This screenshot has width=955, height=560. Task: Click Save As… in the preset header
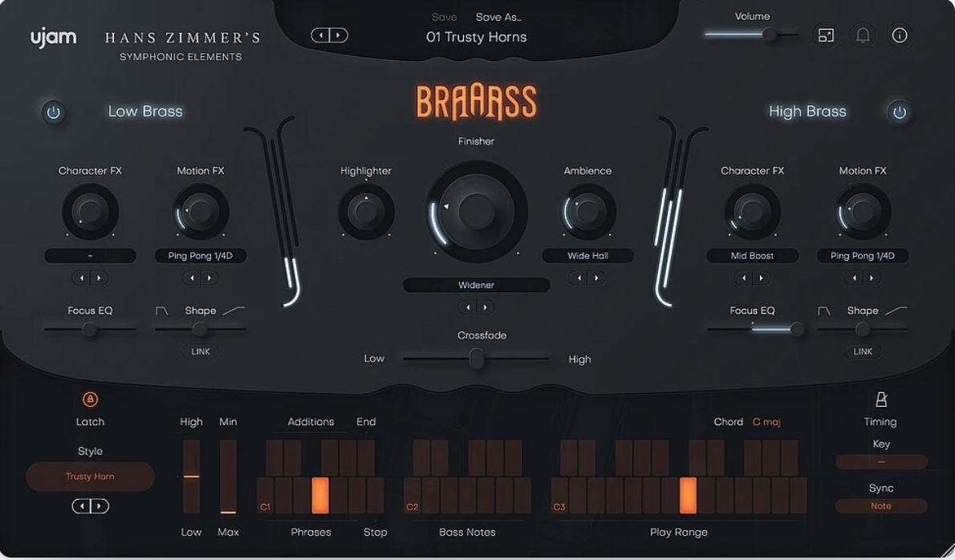coord(498,17)
